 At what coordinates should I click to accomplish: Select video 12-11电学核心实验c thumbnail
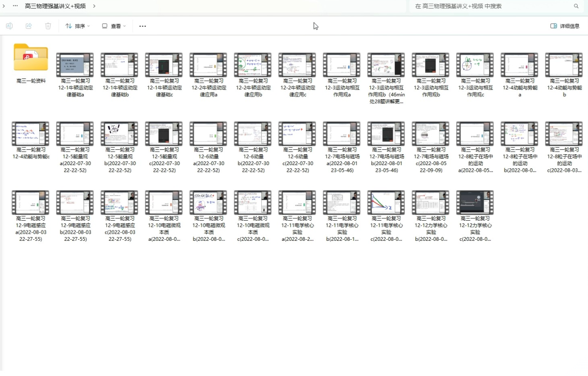pos(386,202)
